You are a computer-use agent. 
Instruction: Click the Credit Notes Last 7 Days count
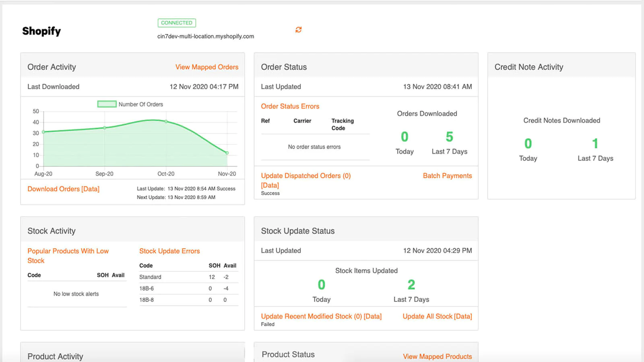(x=595, y=144)
